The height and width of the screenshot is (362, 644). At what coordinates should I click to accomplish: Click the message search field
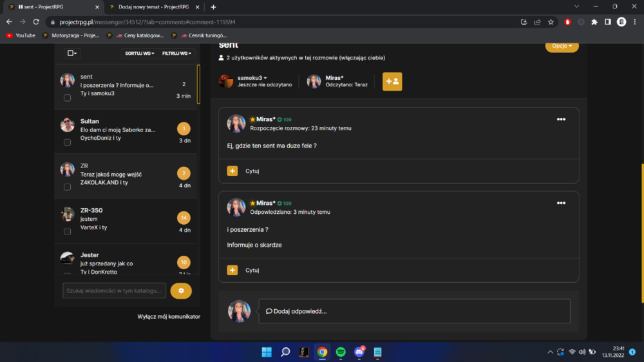click(114, 291)
